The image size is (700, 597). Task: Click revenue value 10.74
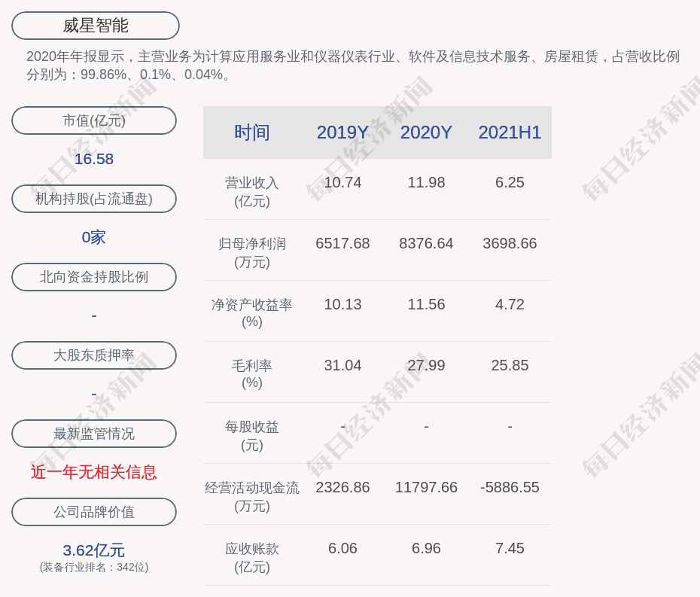342,183
